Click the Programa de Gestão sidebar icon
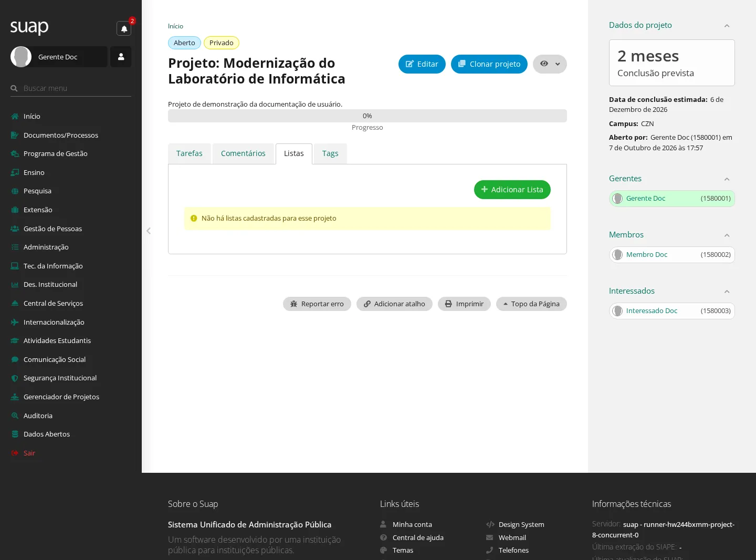 coord(15,154)
